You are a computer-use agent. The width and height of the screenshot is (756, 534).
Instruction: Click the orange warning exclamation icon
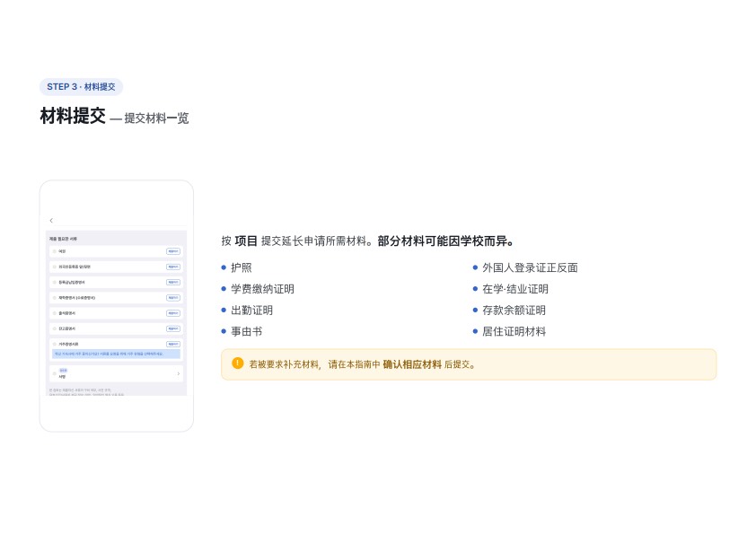tap(237, 363)
